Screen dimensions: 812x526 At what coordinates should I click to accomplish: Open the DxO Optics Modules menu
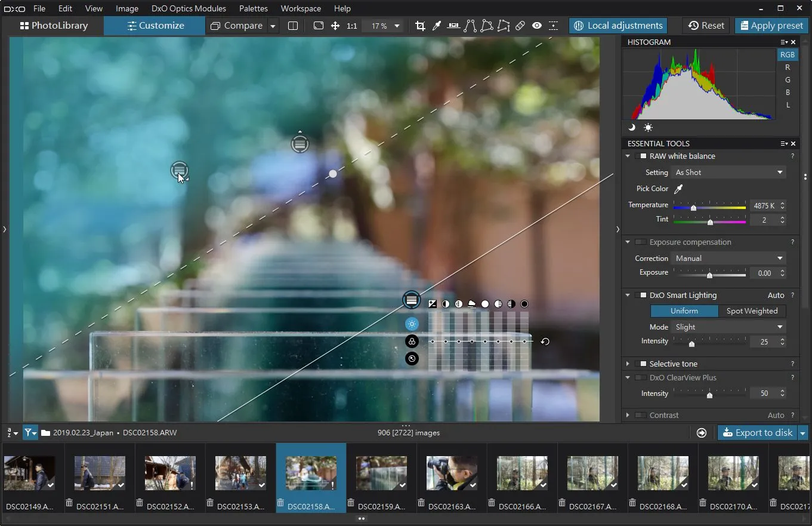pyautogui.click(x=189, y=8)
